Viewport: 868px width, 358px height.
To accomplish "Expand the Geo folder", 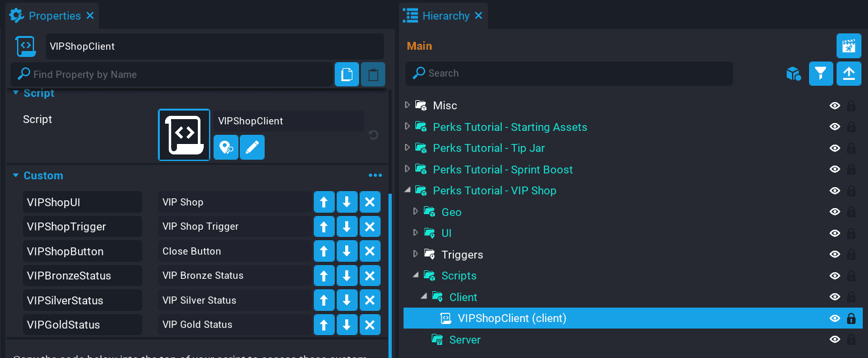I will coord(415,212).
